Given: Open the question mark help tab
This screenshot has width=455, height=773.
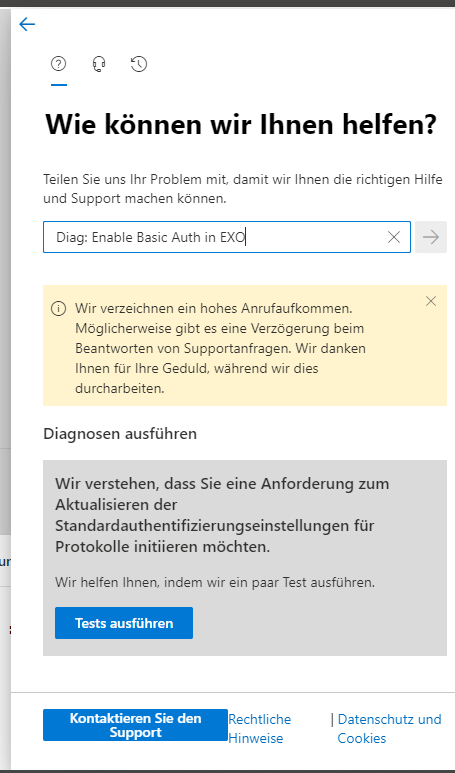Looking at the screenshot, I should click(x=59, y=64).
